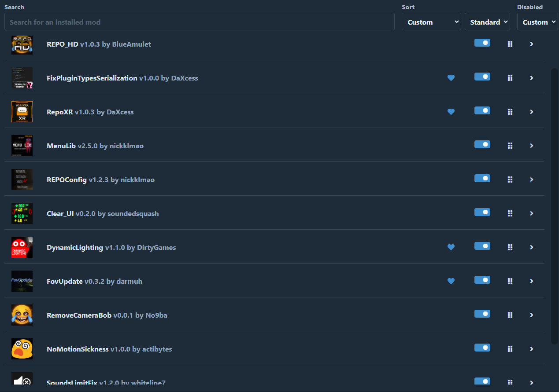Disable the REPO_HD mod toggle
This screenshot has height=392, width=559.
coord(482,43)
